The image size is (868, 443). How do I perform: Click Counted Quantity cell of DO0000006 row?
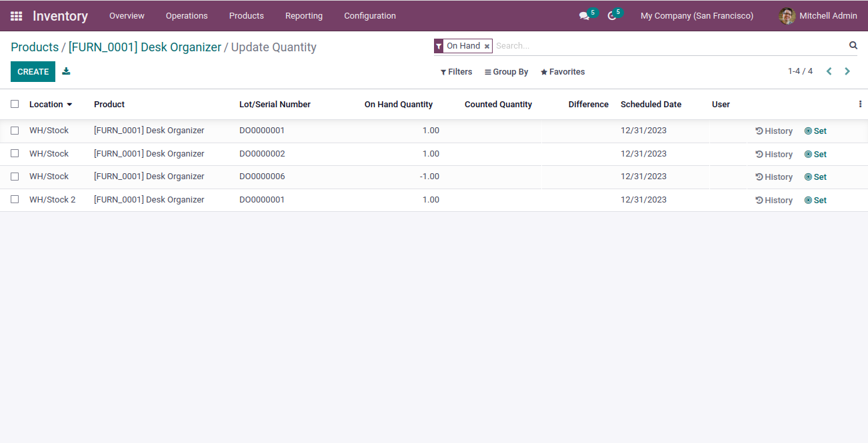coord(493,177)
